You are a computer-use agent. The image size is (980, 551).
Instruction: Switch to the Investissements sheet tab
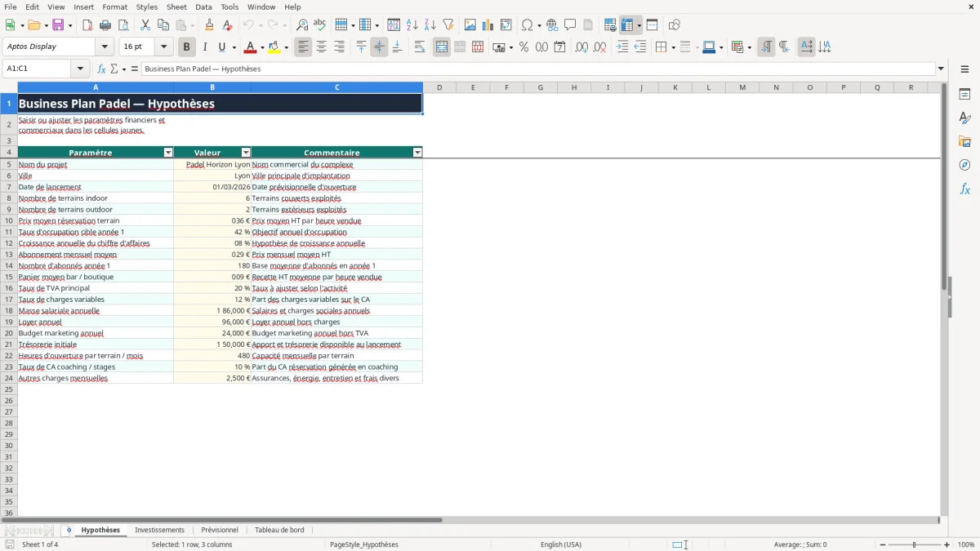tap(160, 530)
